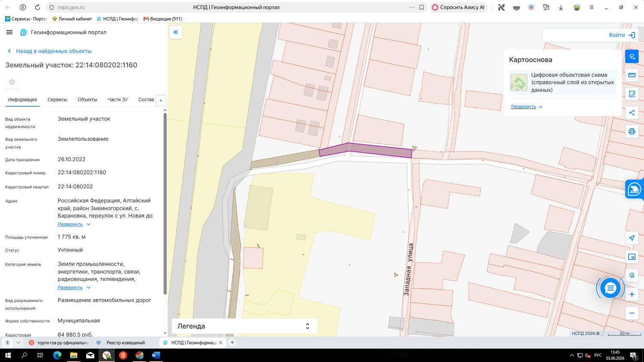Open a new browser tab

click(x=232, y=342)
